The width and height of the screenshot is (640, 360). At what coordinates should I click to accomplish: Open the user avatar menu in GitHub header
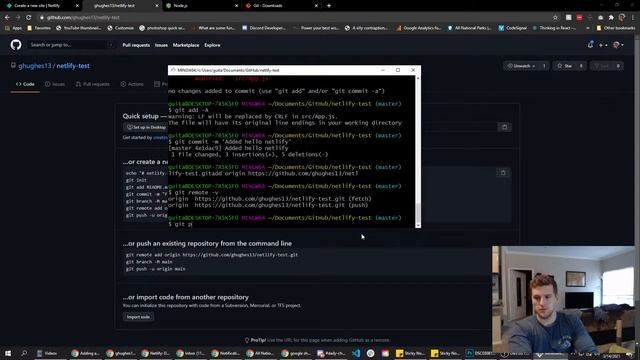[618, 45]
